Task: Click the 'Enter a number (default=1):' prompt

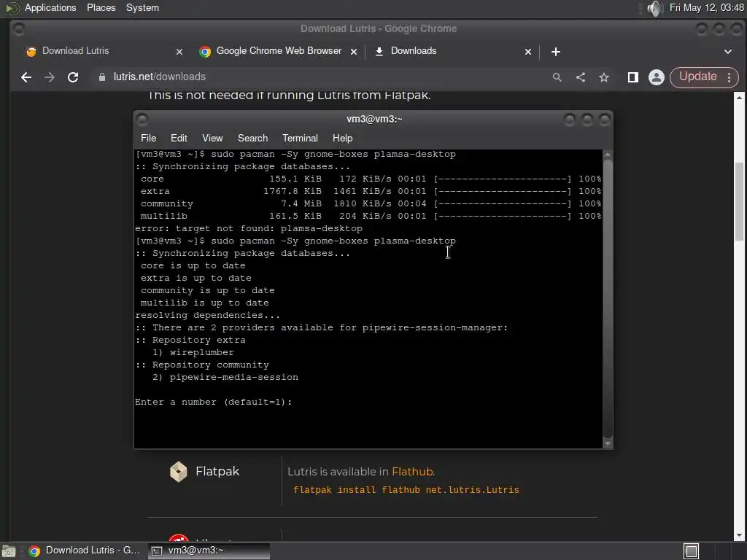Action: [213, 402]
